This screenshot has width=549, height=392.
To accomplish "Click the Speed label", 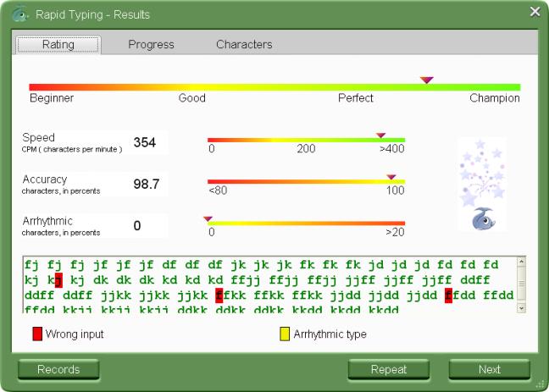I will 38,137.
